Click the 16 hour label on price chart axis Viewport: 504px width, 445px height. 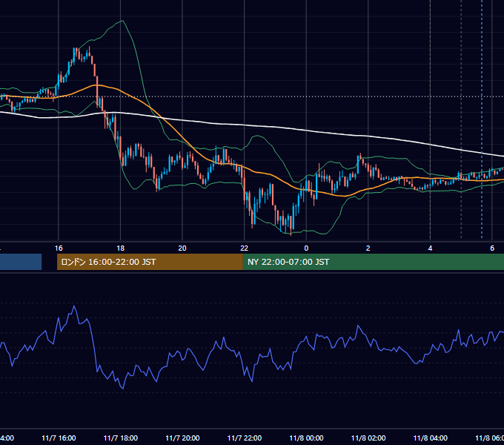(59, 248)
